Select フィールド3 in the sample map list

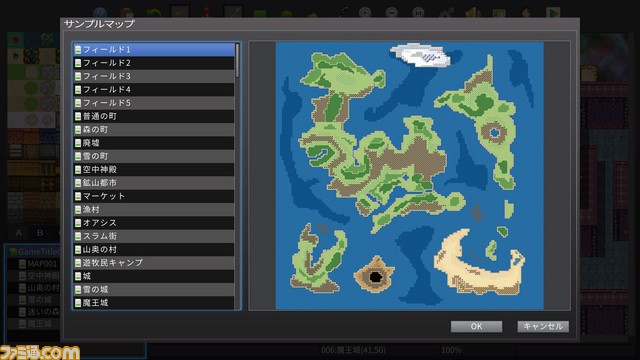click(154, 76)
